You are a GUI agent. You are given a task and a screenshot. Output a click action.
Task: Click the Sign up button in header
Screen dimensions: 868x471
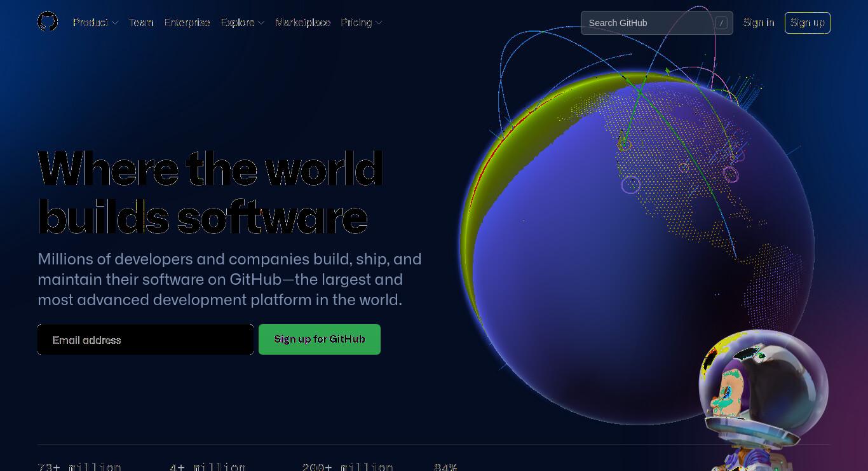click(807, 23)
